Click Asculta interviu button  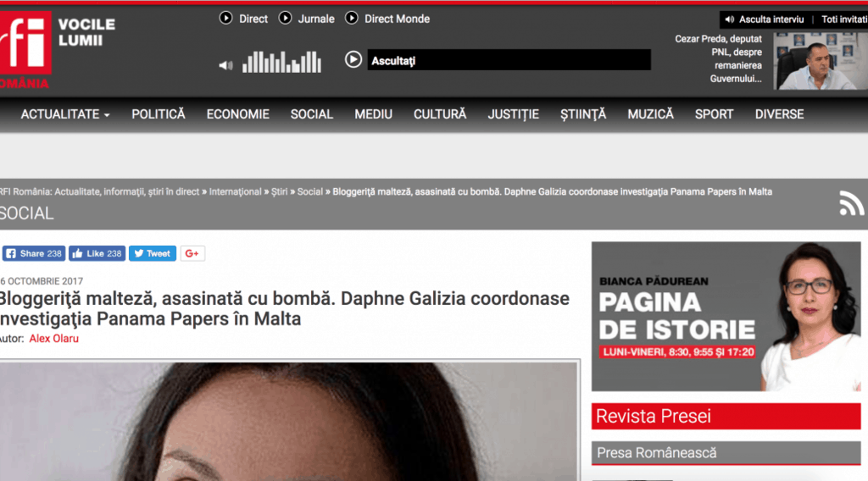coord(765,19)
